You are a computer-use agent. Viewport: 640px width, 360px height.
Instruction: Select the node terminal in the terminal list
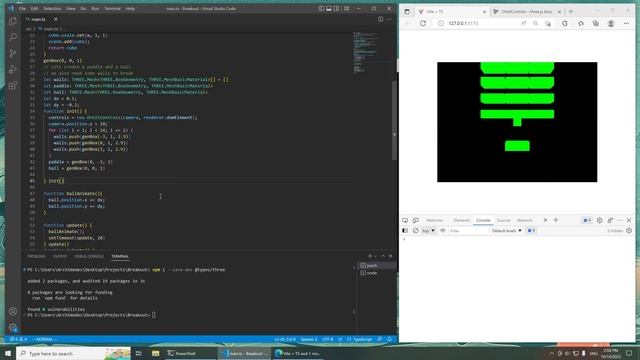tap(378, 273)
